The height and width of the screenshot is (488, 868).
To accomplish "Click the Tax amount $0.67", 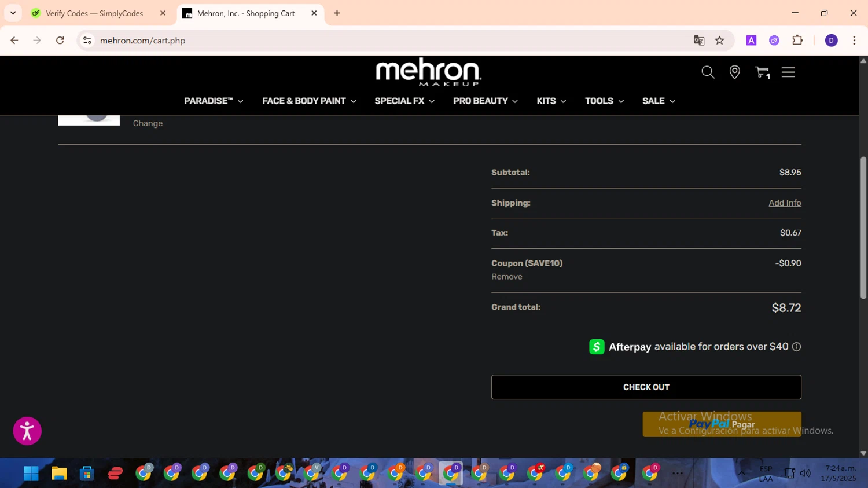I will tap(790, 233).
